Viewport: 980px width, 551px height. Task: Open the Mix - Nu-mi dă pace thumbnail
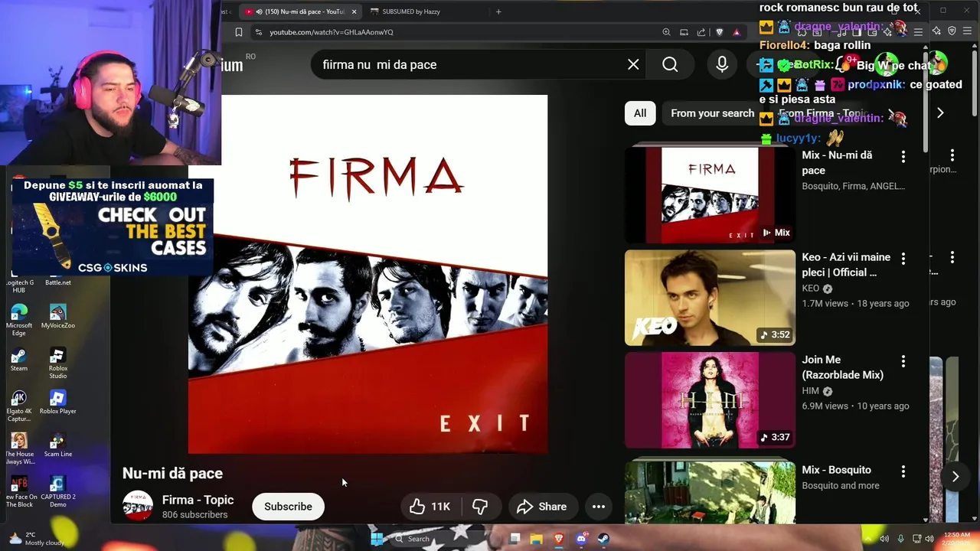point(710,194)
